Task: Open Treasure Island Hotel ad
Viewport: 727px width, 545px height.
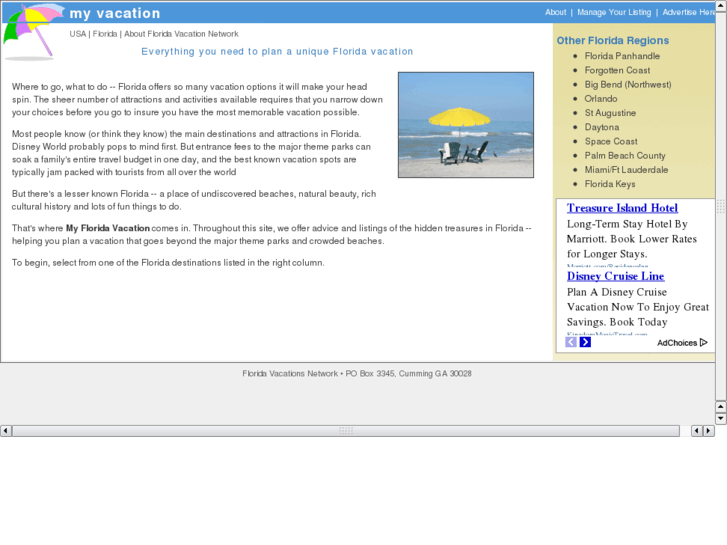Action: coord(622,208)
